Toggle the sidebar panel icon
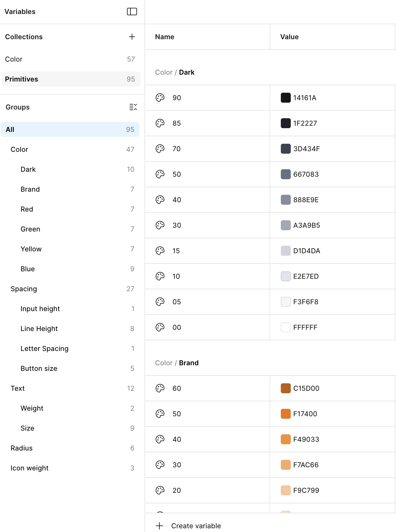The image size is (396, 532). coord(132,12)
